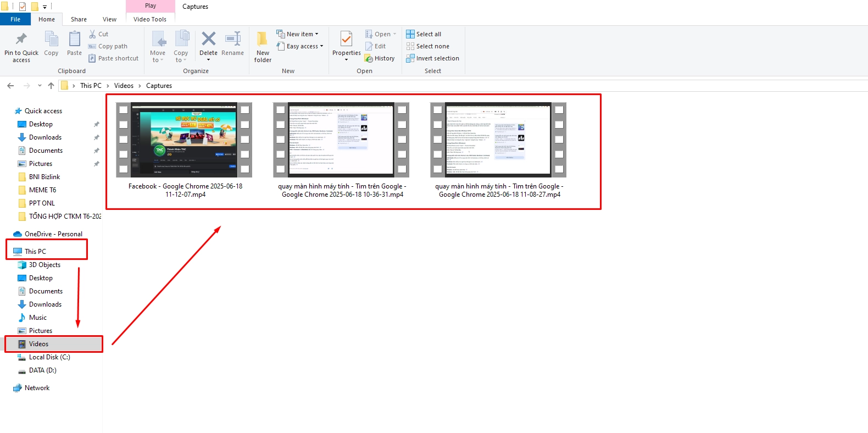Open PPT ONL folder

(36, 203)
